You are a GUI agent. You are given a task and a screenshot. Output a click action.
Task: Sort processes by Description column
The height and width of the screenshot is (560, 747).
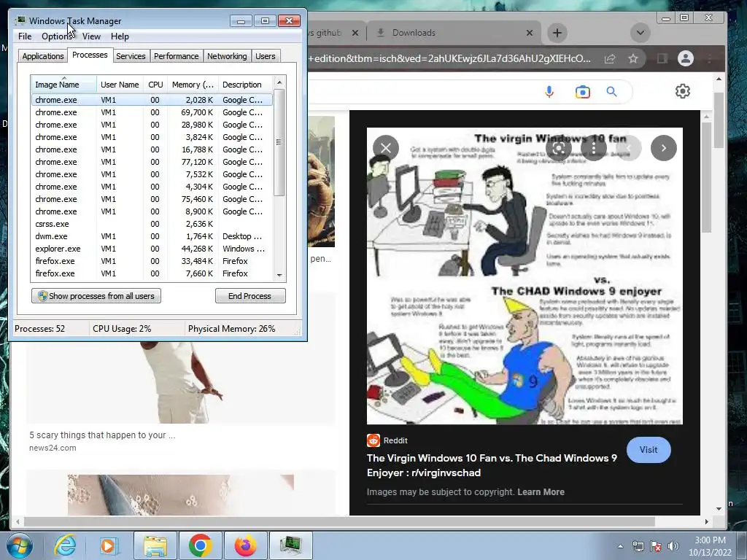[x=246, y=85]
